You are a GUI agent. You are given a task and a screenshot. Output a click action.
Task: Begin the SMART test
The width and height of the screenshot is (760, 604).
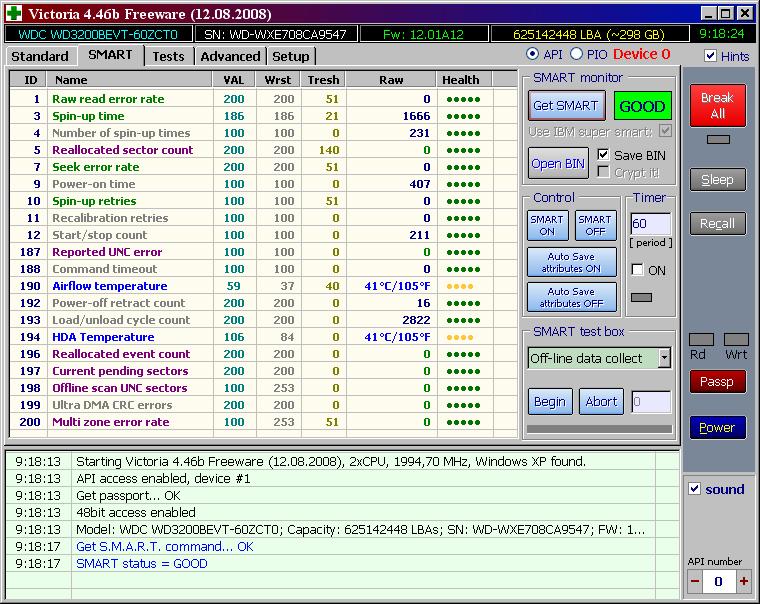point(550,401)
